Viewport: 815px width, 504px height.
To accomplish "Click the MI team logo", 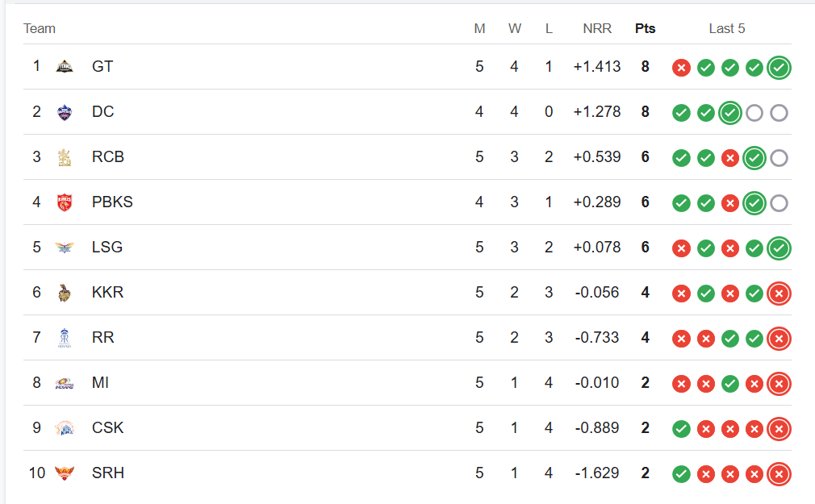I will pos(65,383).
